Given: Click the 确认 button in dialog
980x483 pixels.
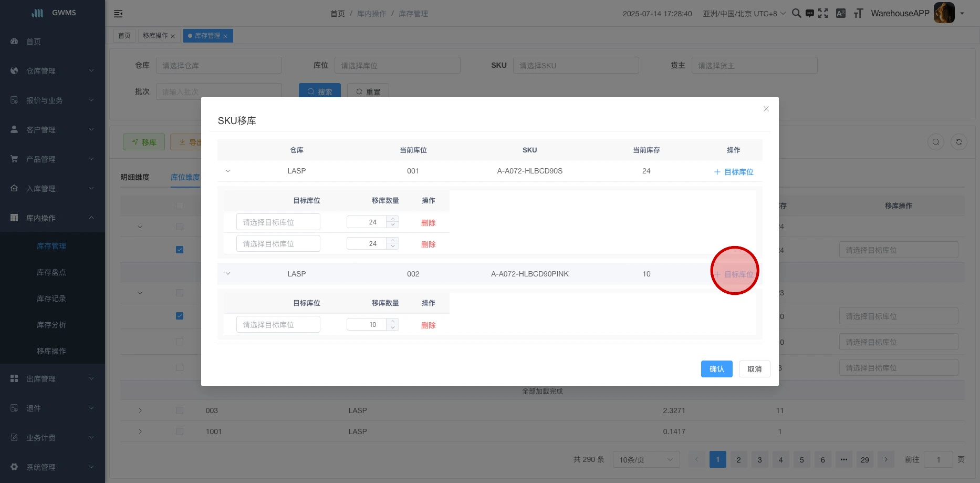Looking at the screenshot, I should (x=716, y=369).
